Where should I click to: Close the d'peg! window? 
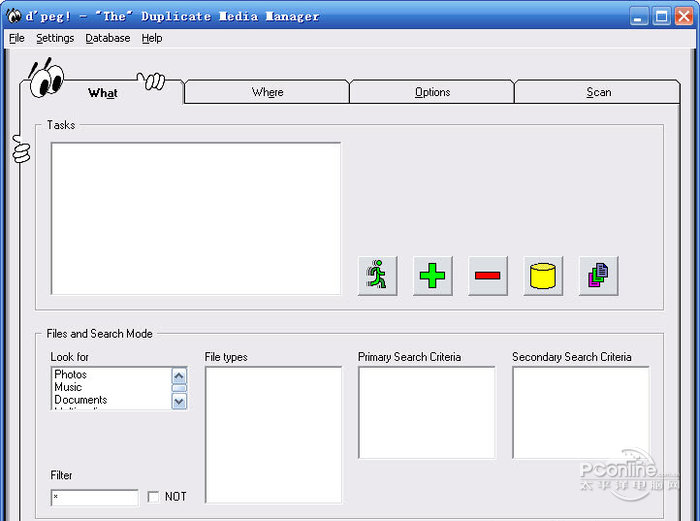[x=683, y=17]
